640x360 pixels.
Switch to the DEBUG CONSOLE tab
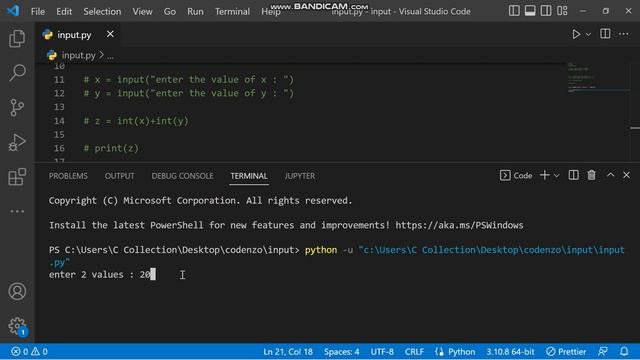tap(182, 176)
